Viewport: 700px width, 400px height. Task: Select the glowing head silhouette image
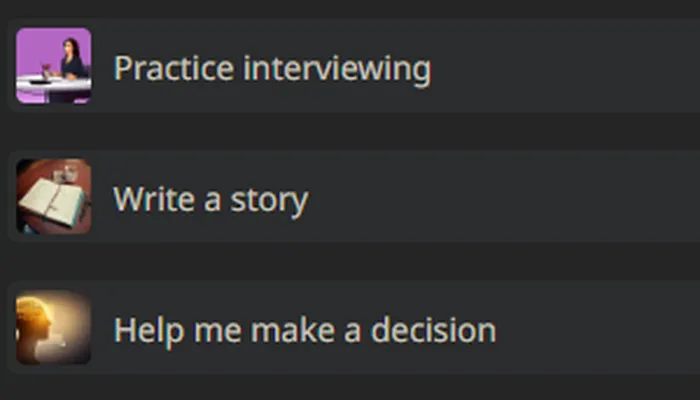tap(53, 328)
